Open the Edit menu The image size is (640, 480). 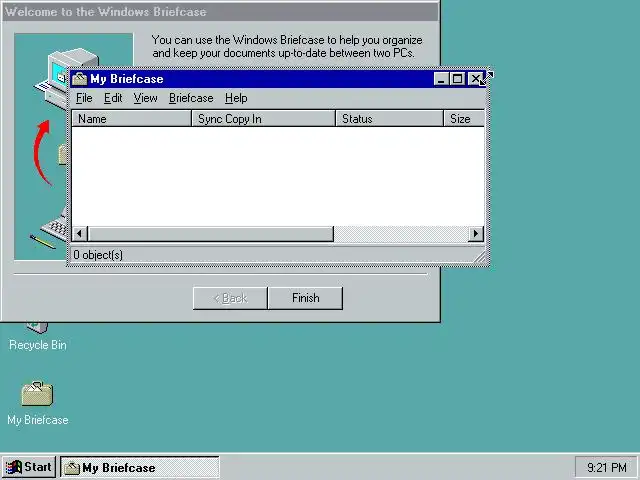click(113, 98)
